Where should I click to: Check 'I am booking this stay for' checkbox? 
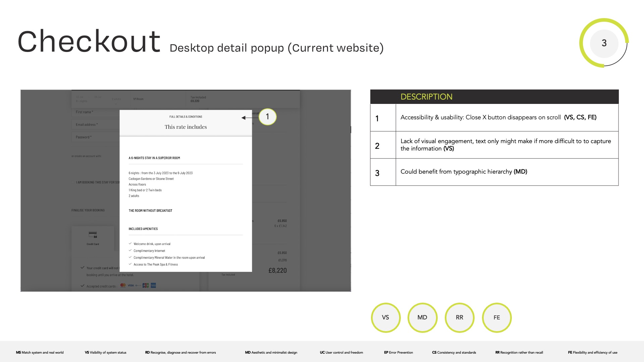pos(73,182)
